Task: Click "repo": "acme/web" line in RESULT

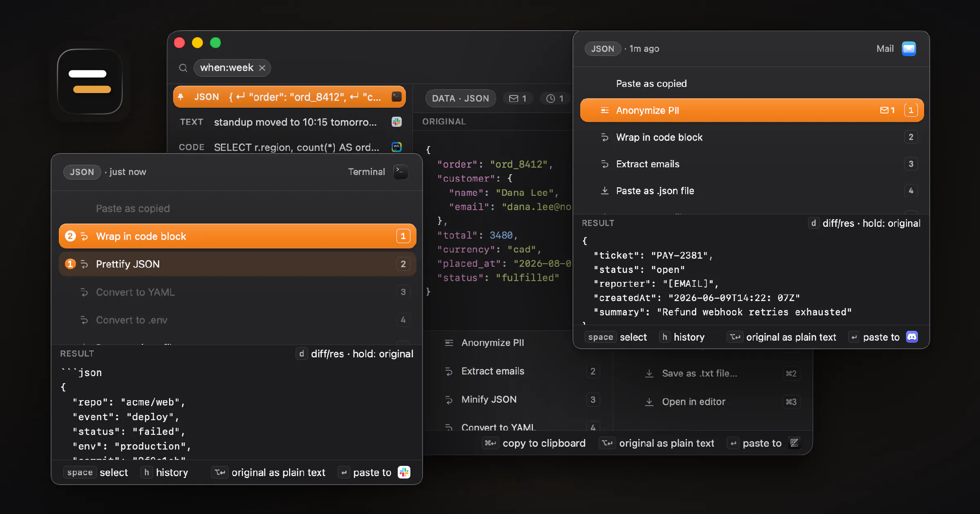Action: point(129,402)
